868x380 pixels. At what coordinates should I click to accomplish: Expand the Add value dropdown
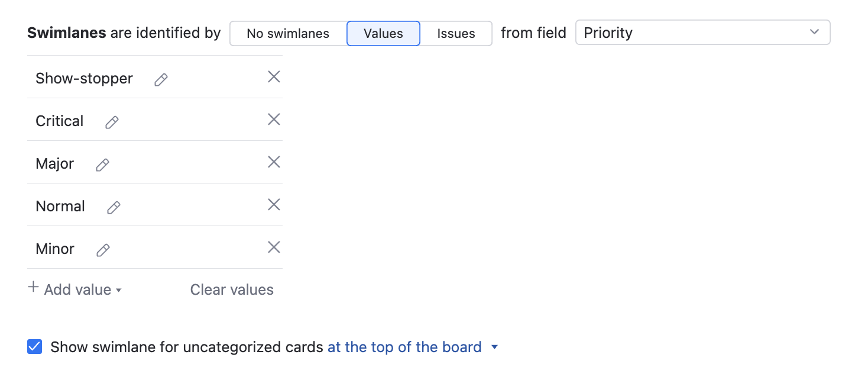tap(75, 289)
